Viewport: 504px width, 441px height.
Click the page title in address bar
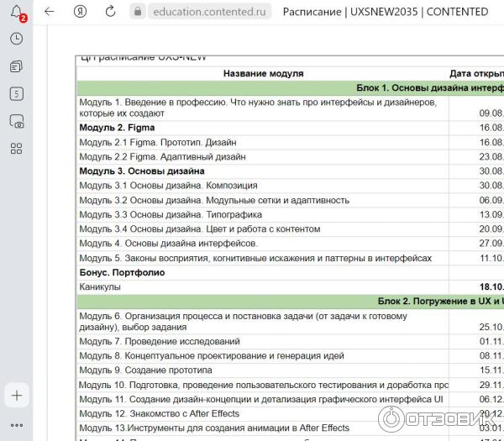click(385, 12)
